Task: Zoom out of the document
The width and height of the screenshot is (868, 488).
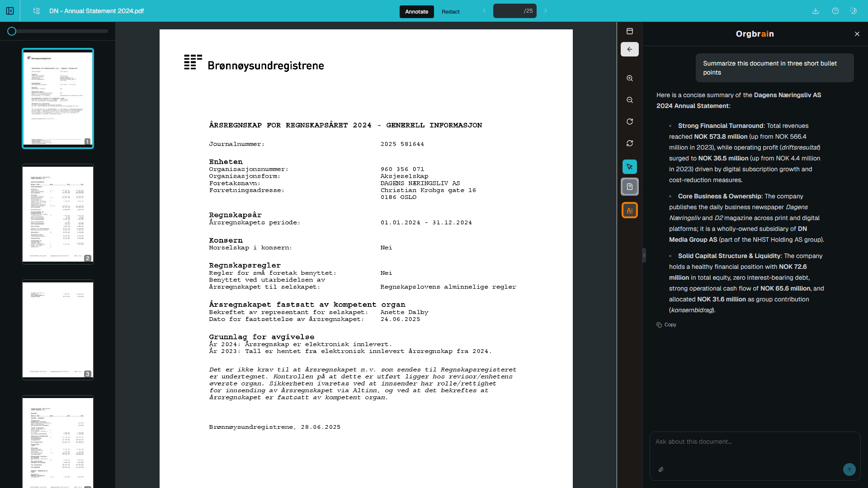Action: tap(630, 100)
